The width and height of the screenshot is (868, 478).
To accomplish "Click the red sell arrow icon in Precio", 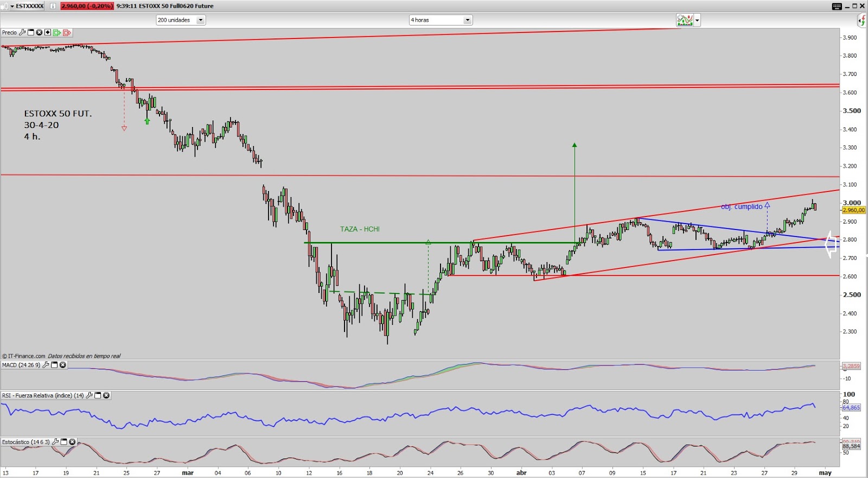I will click(67, 33).
